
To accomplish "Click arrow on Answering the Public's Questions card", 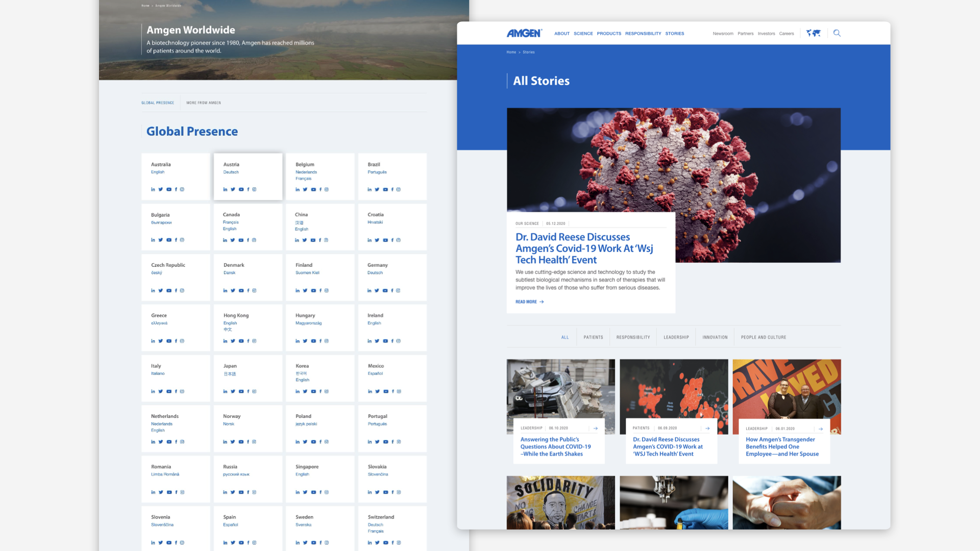I will point(595,428).
